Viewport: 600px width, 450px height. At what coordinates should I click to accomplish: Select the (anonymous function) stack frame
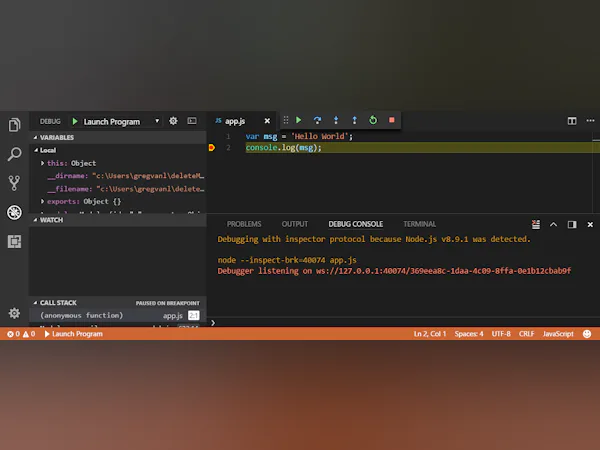pyautogui.click(x=118, y=315)
